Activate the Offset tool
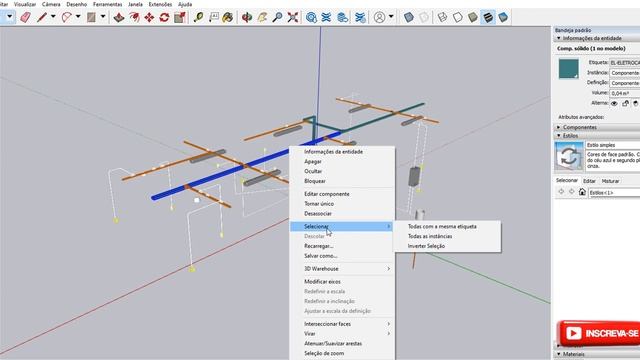Screen dimensions: 640x360 coord(134,17)
